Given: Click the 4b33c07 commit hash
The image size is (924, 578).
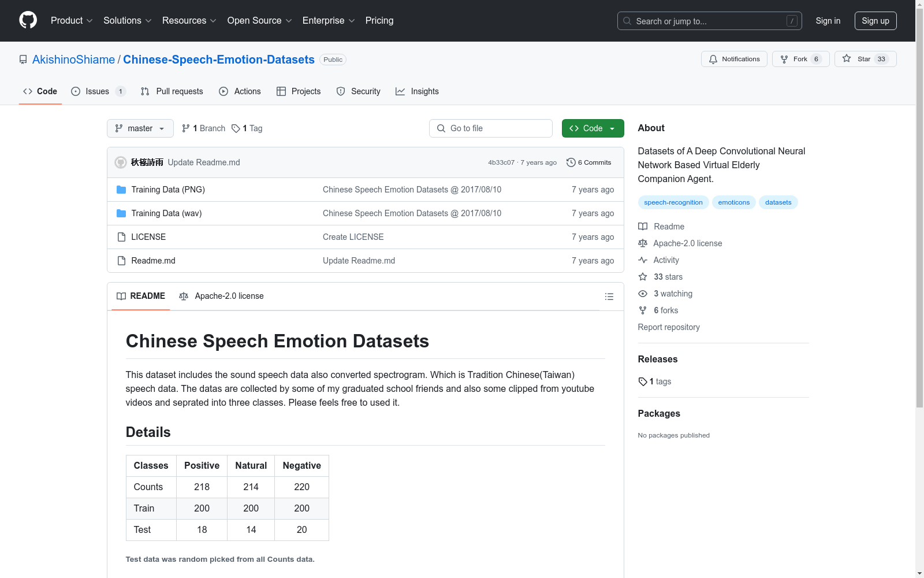Looking at the screenshot, I should [501, 162].
